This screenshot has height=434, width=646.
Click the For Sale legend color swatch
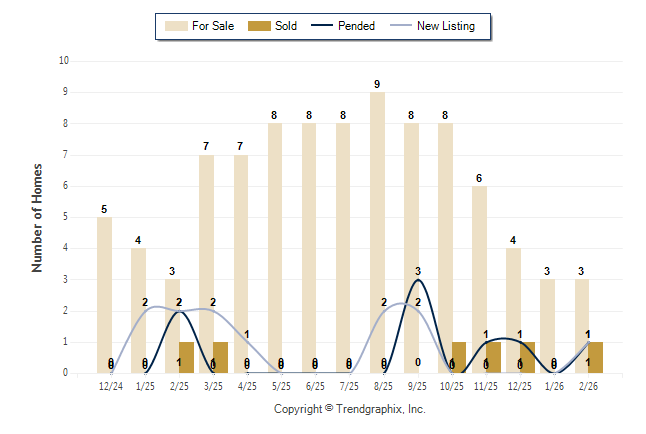click(174, 26)
